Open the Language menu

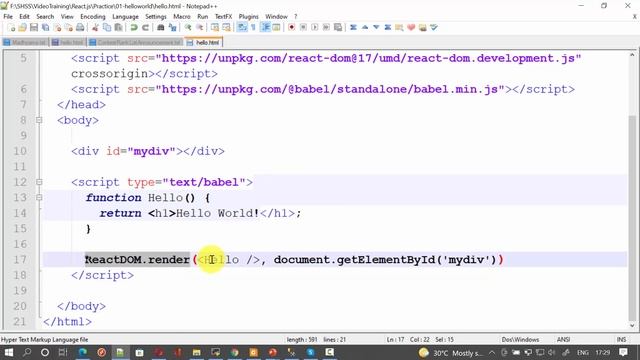[125, 17]
